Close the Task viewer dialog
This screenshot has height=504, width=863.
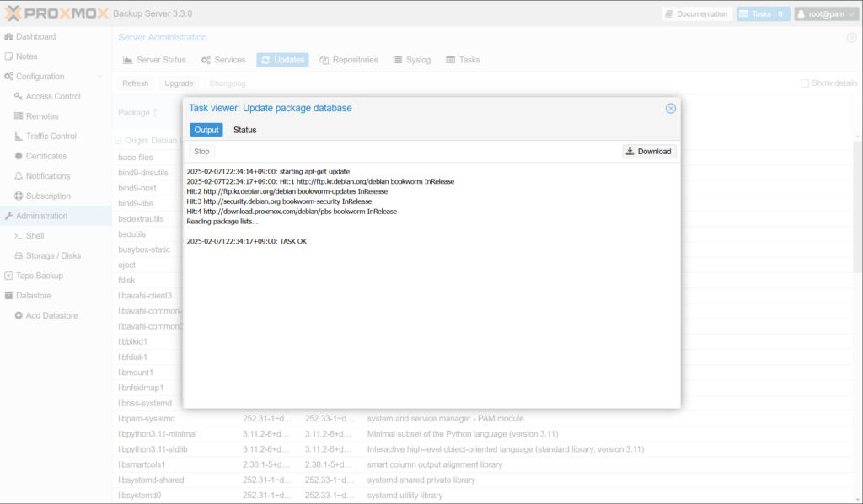(671, 108)
